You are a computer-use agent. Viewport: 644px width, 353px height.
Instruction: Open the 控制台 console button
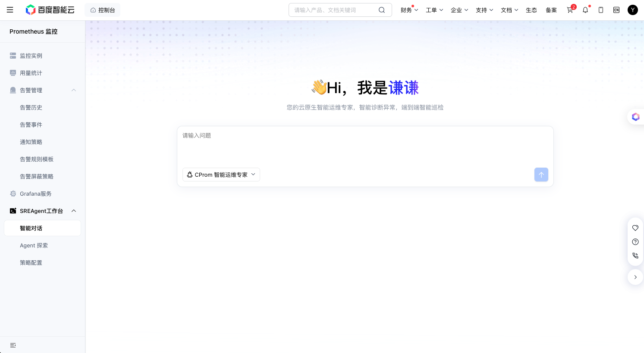point(103,10)
